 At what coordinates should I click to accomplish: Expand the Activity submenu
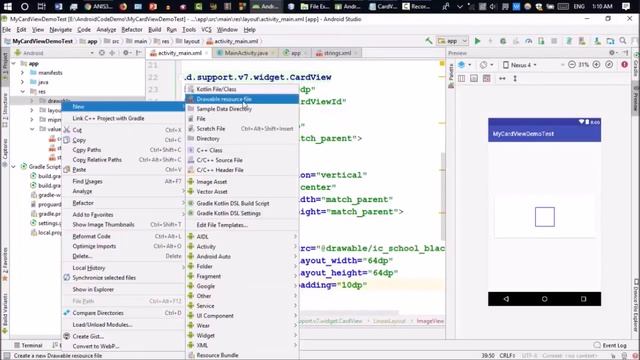point(242,247)
